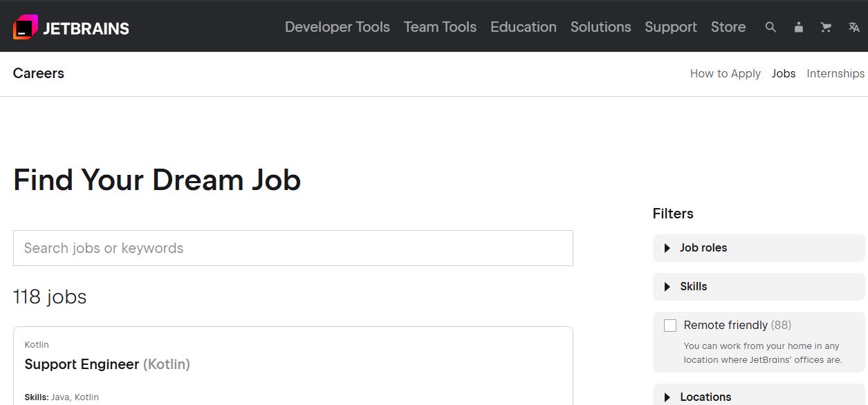Image resolution: width=868 pixels, height=405 pixels.
Task: Open the How to Apply link
Action: coord(725,73)
